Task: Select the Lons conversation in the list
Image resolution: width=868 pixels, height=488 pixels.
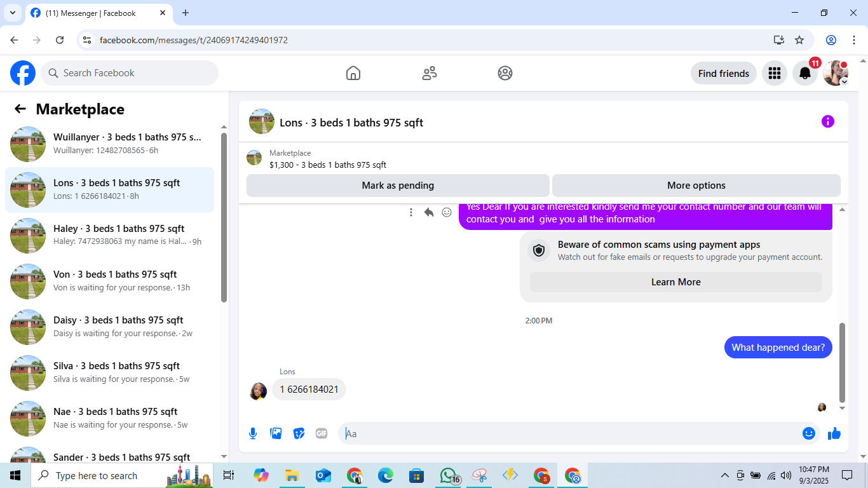Action: coord(109,190)
